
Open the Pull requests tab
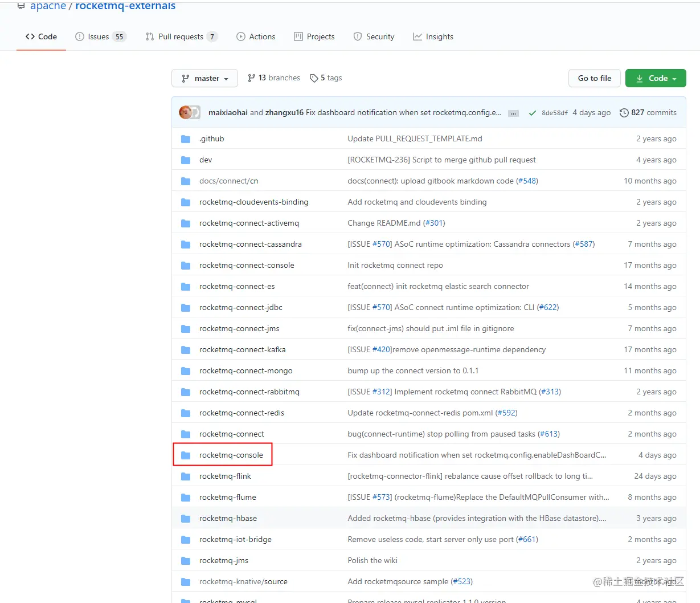[x=182, y=36]
